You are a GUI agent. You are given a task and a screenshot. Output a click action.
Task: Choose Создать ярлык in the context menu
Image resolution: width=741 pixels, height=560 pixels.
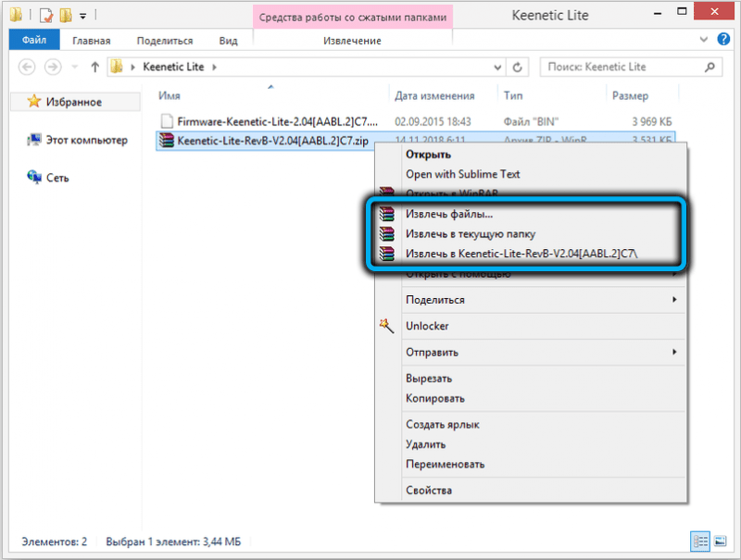(x=530, y=424)
